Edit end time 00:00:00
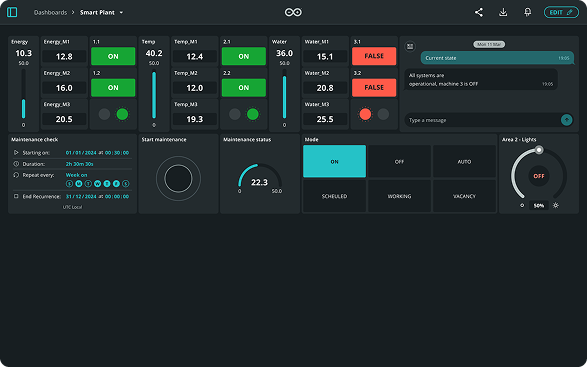This screenshot has height=367, width=587. (117, 196)
